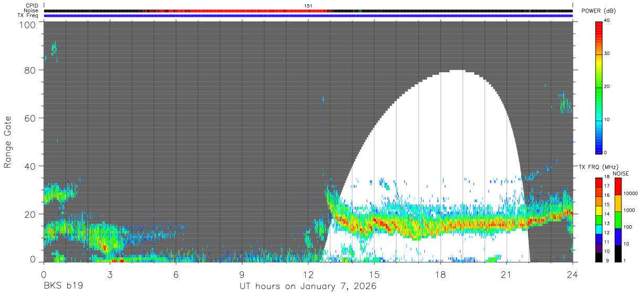Click the 21 label on the UT hours axis
This screenshot has height=297, width=644.
[x=507, y=275]
